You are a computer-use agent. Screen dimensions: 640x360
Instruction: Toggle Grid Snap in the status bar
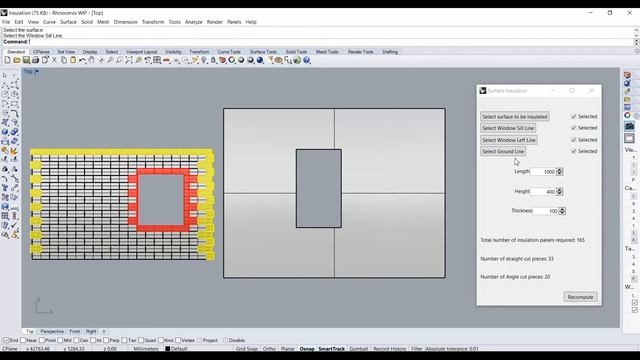(x=247, y=349)
